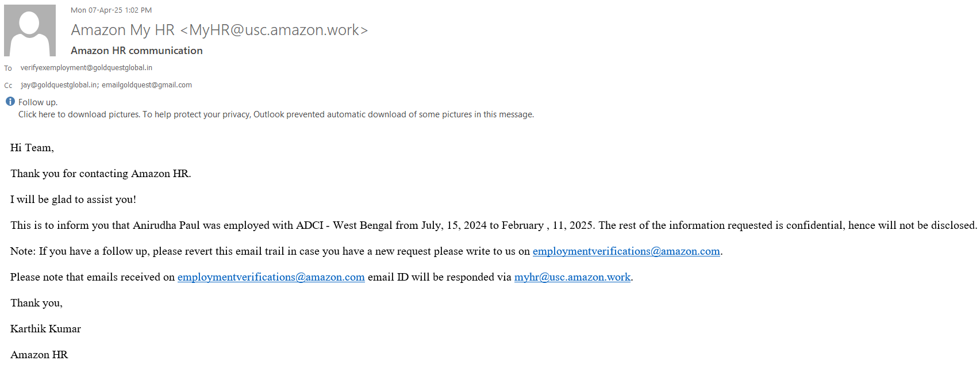Click the To field label

tap(8, 68)
